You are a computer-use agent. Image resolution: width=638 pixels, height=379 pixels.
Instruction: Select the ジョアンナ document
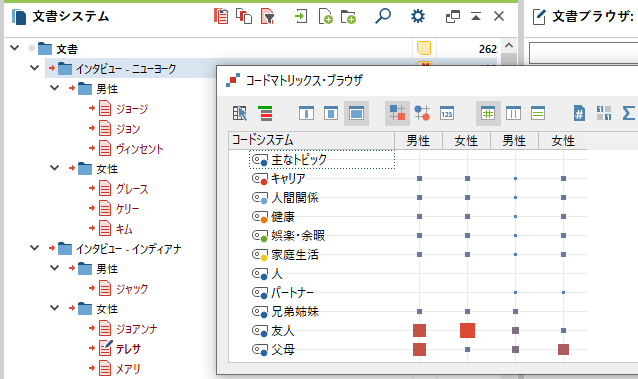pos(137,329)
